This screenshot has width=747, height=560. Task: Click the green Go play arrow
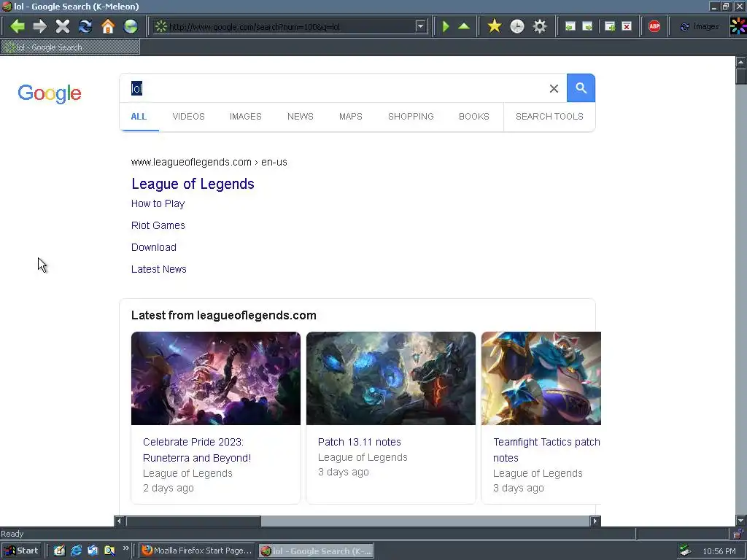[x=446, y=26]
